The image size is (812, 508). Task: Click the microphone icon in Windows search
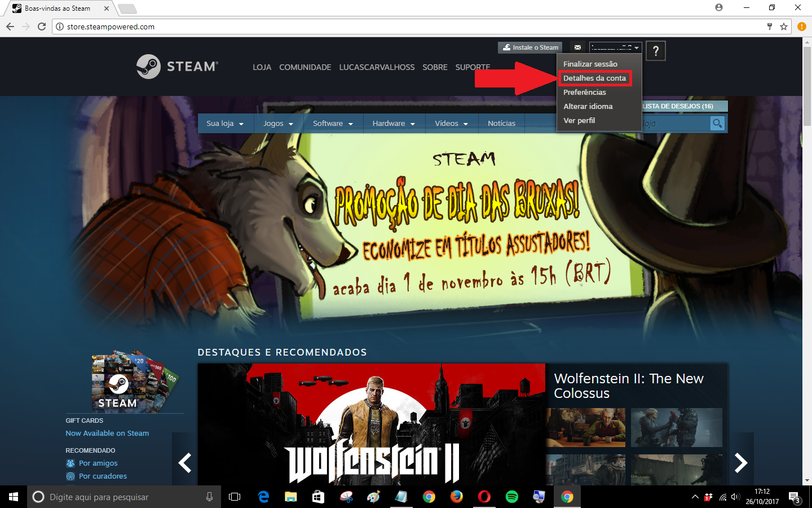209,497
